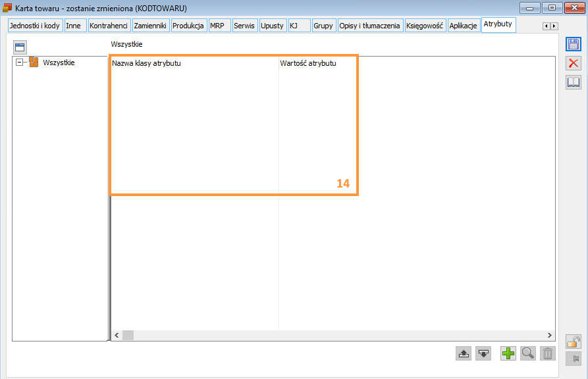Switch to the Kontrahenci tab
The height and width of the screenshot is (379, 588).
click(109, 26)
